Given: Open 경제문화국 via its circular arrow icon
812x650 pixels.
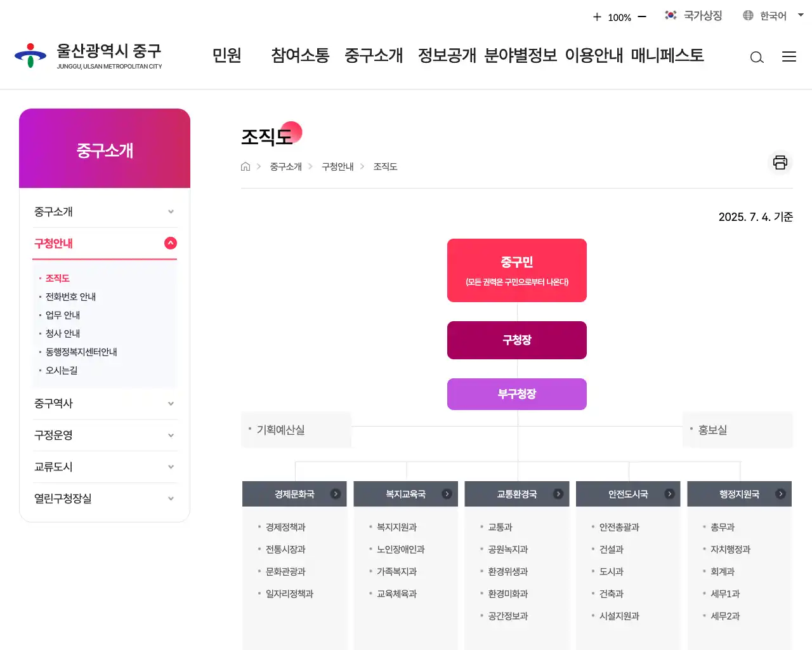Looking at the screenshot, I should [336, 493].
